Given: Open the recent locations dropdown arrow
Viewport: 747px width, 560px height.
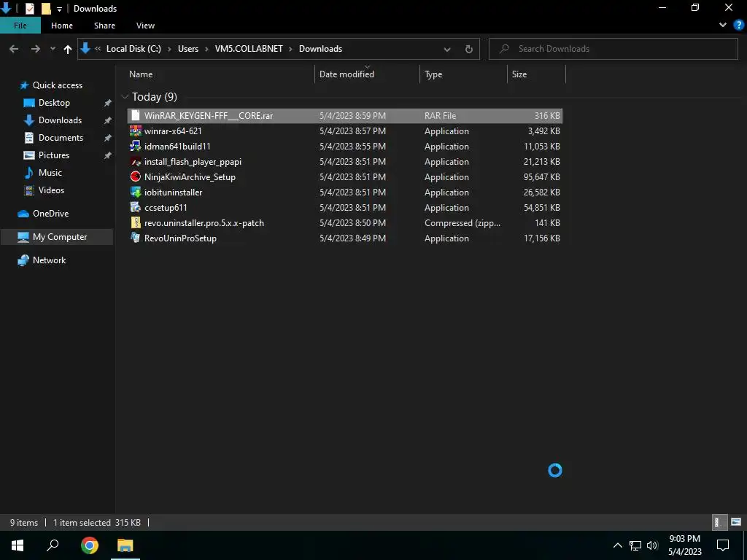Looking at the screenshot, I should pos(53,49).
